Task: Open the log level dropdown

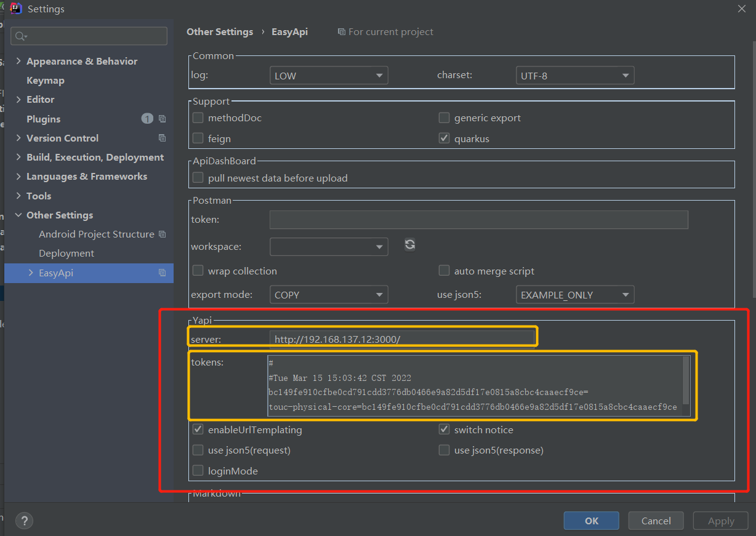Action: click(329, 76)
